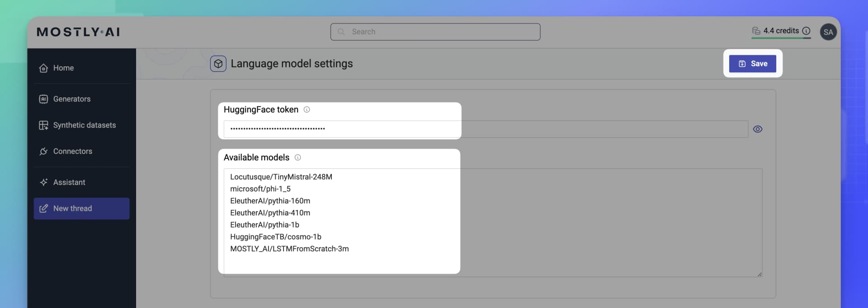Click the Available models label
Viewport: 868px width, 308px height.
[256, 157]
